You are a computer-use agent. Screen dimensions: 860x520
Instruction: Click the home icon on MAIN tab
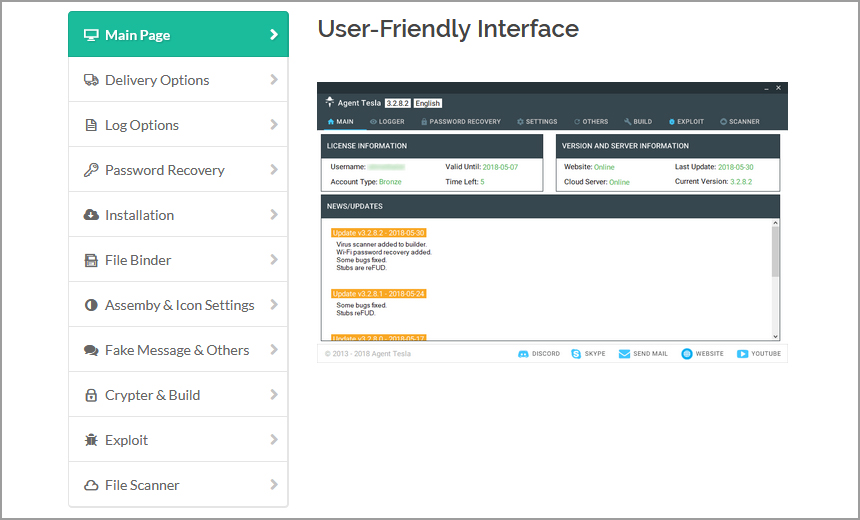click(331, 122)
